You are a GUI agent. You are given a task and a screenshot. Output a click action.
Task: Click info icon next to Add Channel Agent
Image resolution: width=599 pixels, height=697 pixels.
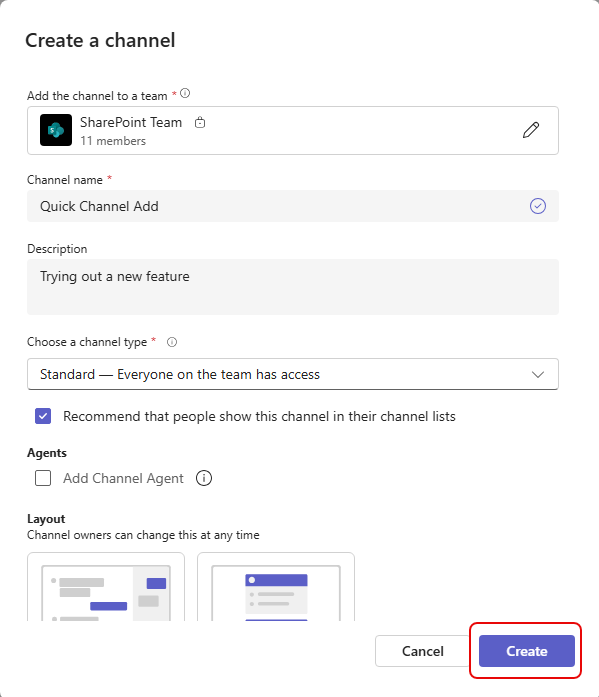point(204,478)
